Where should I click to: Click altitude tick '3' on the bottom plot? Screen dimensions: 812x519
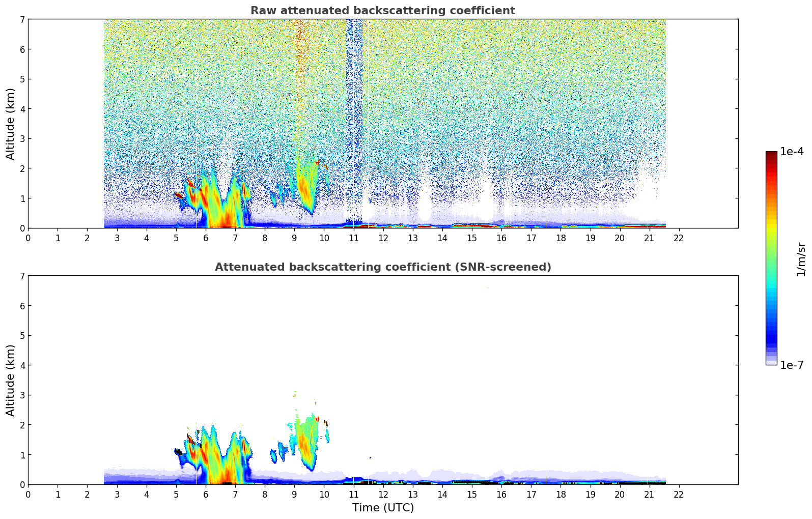click(x=22, y=395)
